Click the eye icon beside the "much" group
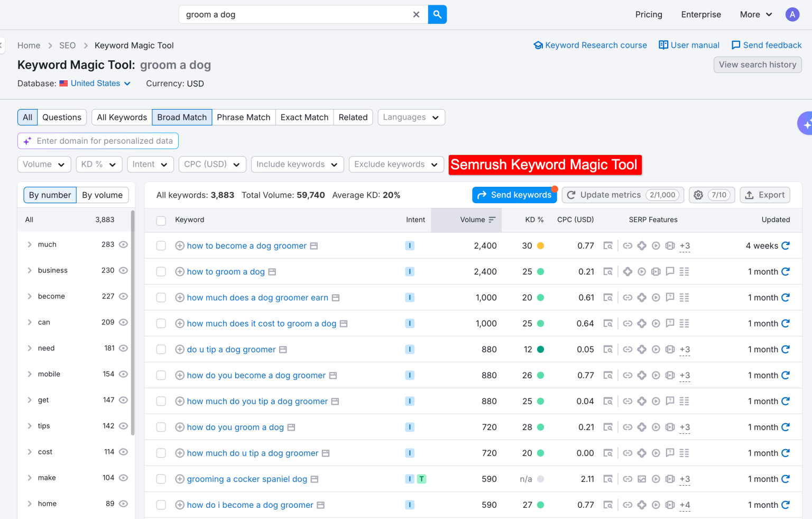Screen dimensions: 812x519 pyautogui.click(x=123, y=244)
